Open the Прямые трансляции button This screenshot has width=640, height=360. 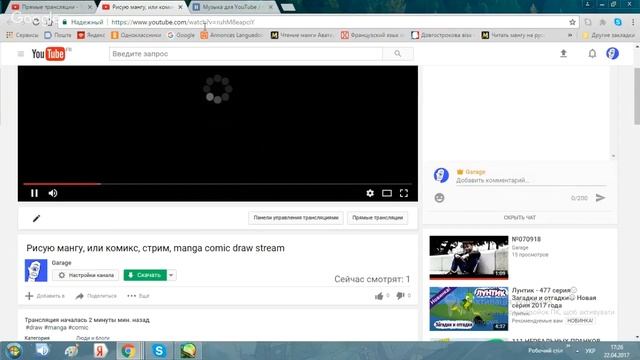click(x=378, y=218)
